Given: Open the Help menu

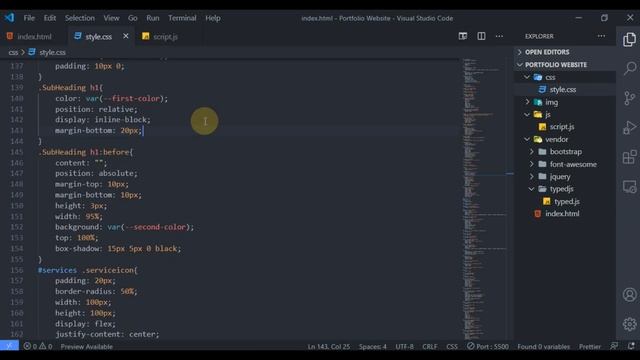Looking at the screenshot, I should [213, 18].
